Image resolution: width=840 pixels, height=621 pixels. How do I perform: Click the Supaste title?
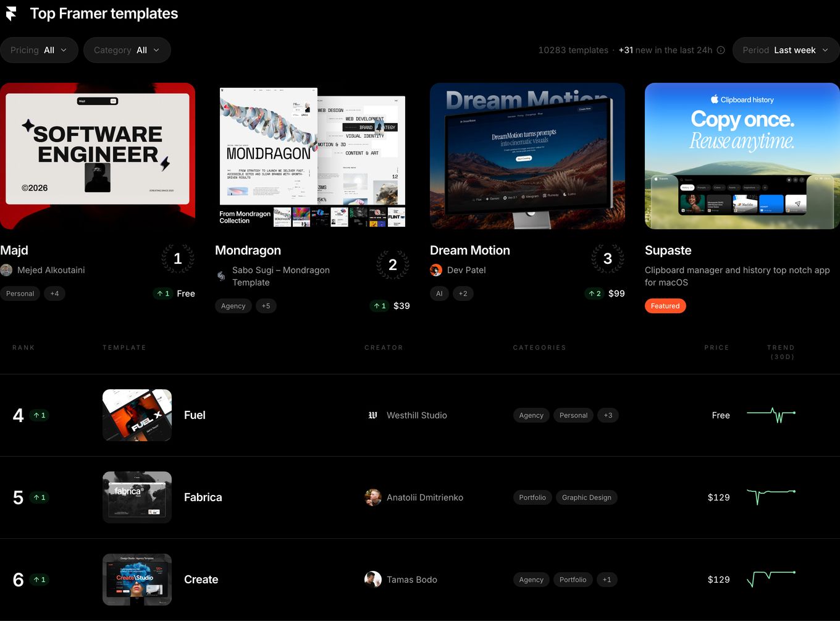point(668,250)
